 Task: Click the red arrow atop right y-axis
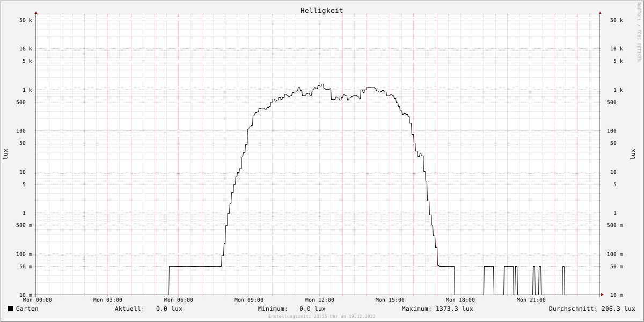[600, 12]
